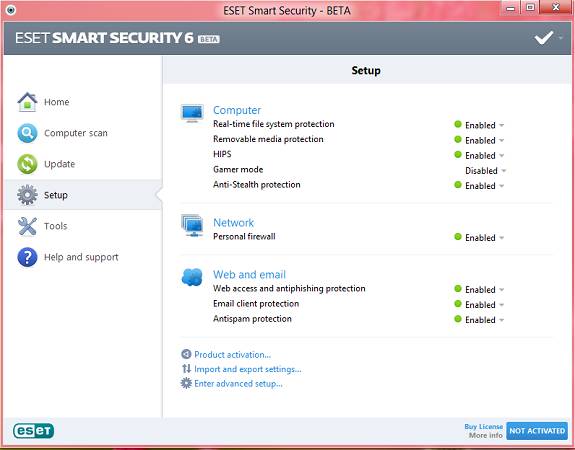The width and height of the screenshot is (575, 450).
Task: Open Enabled dropdown for Removable media protection
Action: 484,140
